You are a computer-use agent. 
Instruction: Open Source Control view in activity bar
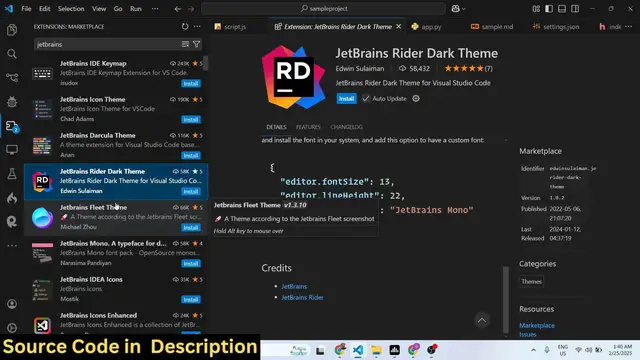12,77
